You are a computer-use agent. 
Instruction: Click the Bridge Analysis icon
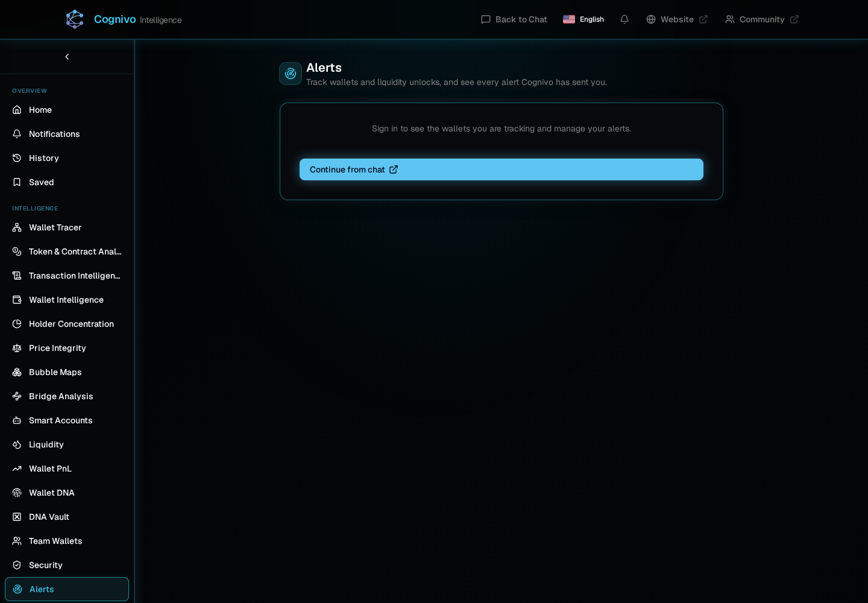tap(17, 396)
